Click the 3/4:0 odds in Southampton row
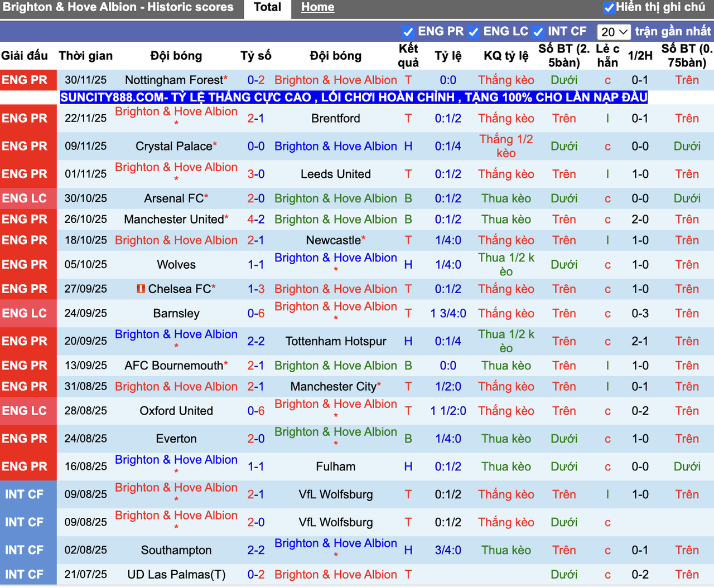The width and height of the screenshot is (714, 588). click(448, 550)
